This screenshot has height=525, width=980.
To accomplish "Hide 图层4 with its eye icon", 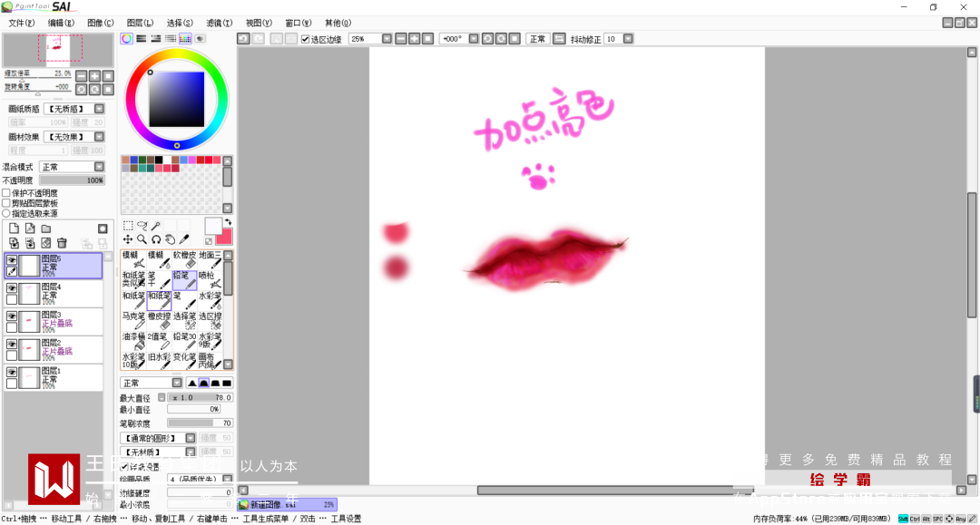I will [x=12, y=287].
